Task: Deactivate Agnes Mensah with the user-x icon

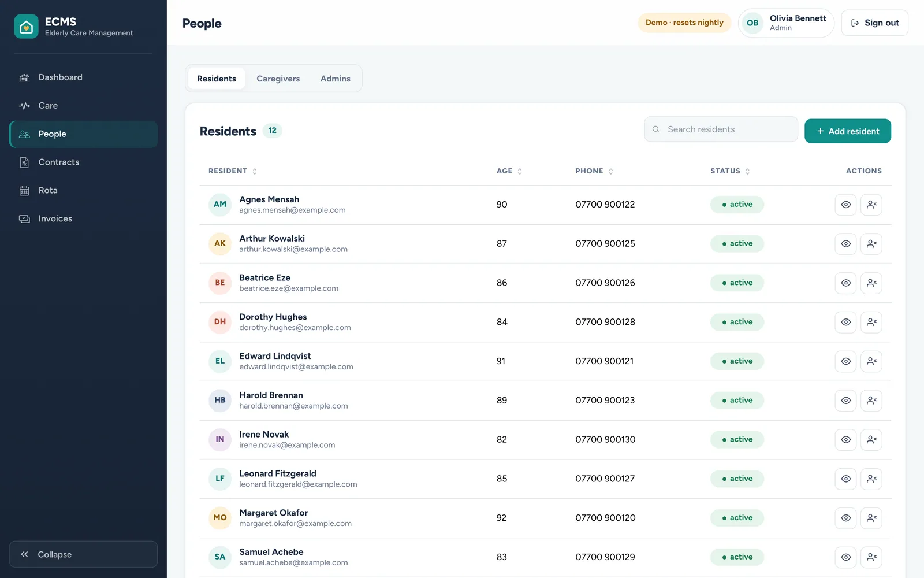Action: pos(871,205)
